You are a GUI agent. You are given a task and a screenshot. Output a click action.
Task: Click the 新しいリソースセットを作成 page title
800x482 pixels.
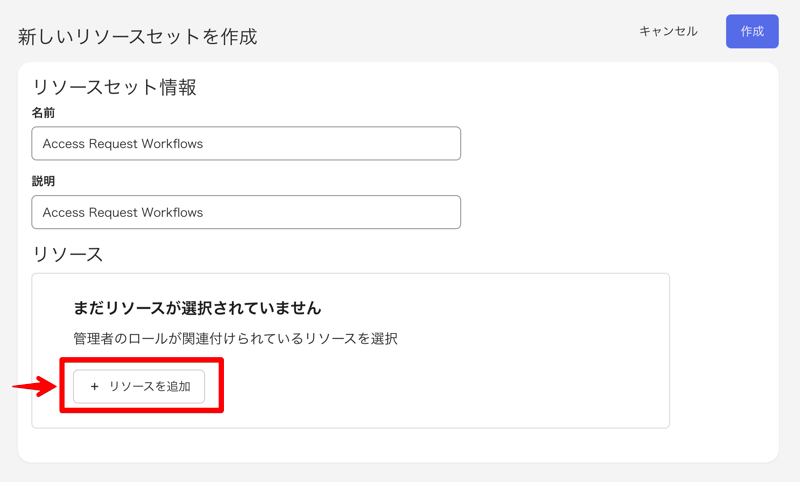(138, 37)
